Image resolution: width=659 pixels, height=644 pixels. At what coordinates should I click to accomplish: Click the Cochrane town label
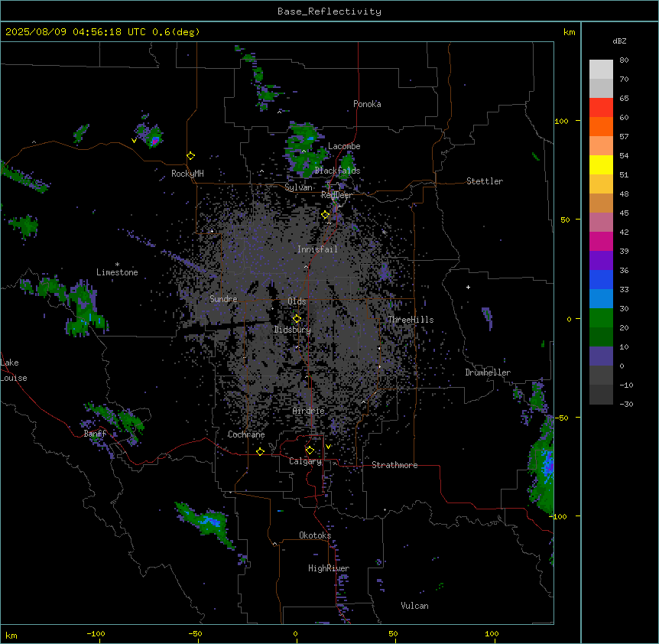tap(246, 434)
